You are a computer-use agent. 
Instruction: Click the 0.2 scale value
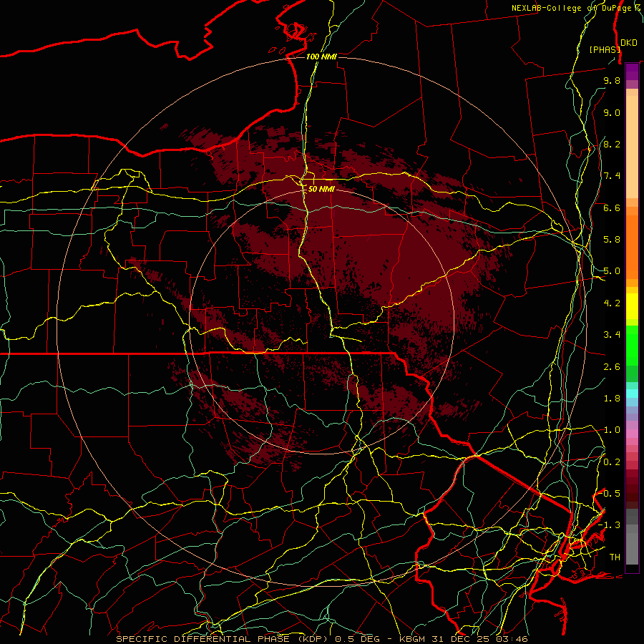point(612,462)
